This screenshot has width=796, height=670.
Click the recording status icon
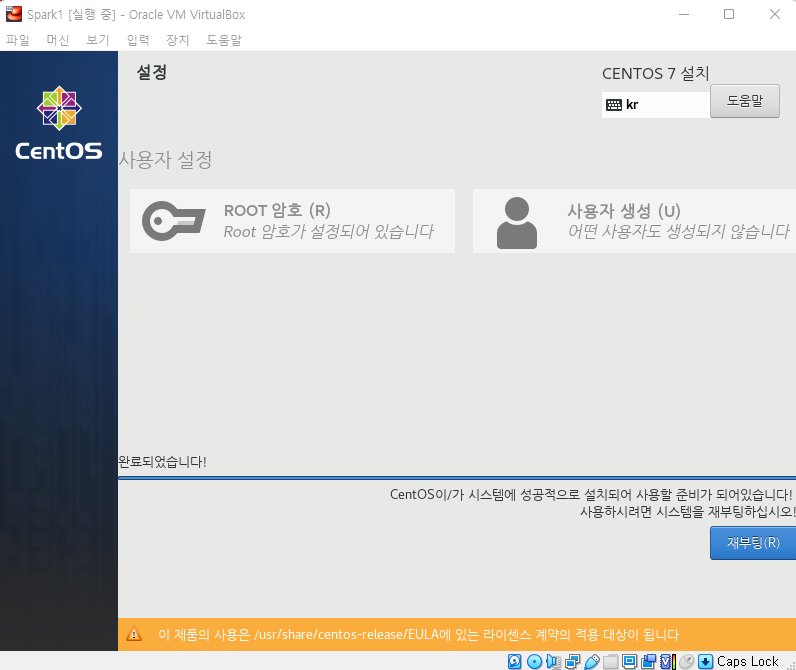tap(648, 661)
